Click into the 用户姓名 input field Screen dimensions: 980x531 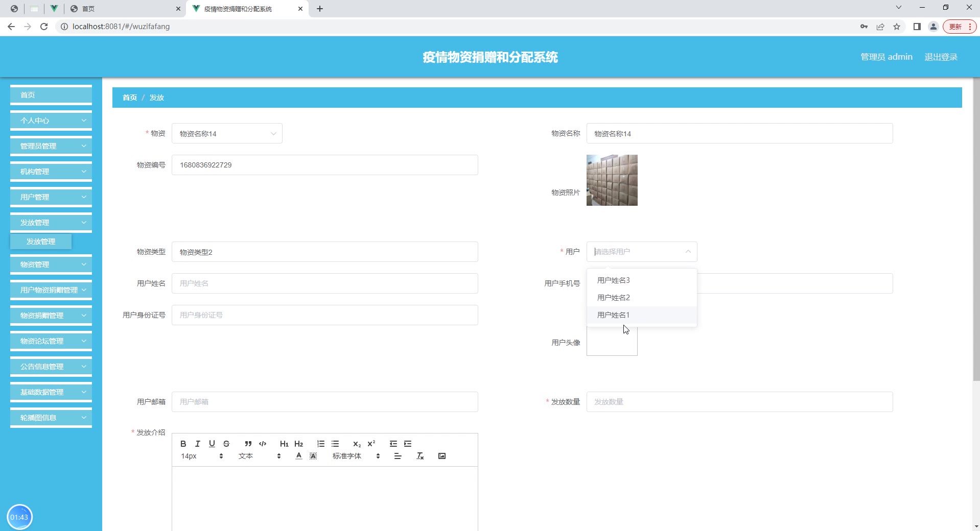(325, 283)
